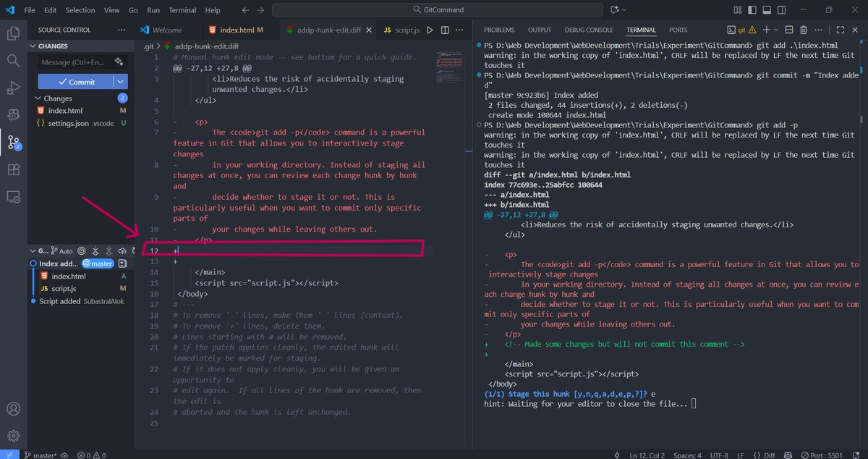
Task: Switch to the DEBUG CONSOLE tab
Action: pyautogui.click(x=589, y=30)
